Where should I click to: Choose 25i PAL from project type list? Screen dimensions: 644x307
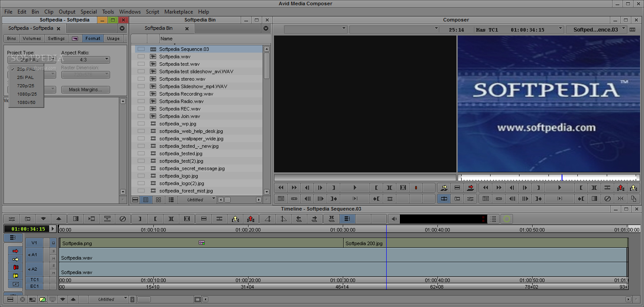click(x=25, y=77)
